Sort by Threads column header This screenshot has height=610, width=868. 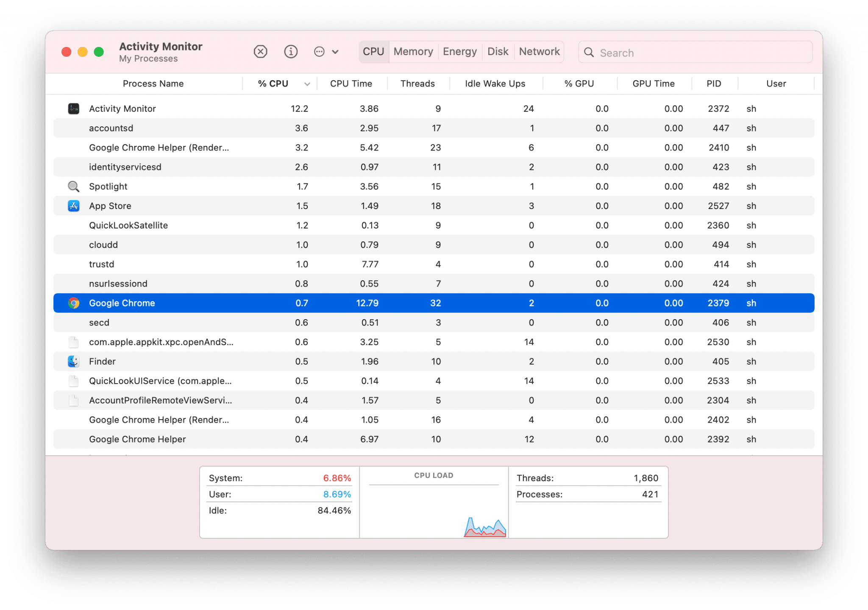(x=417, y=84)
